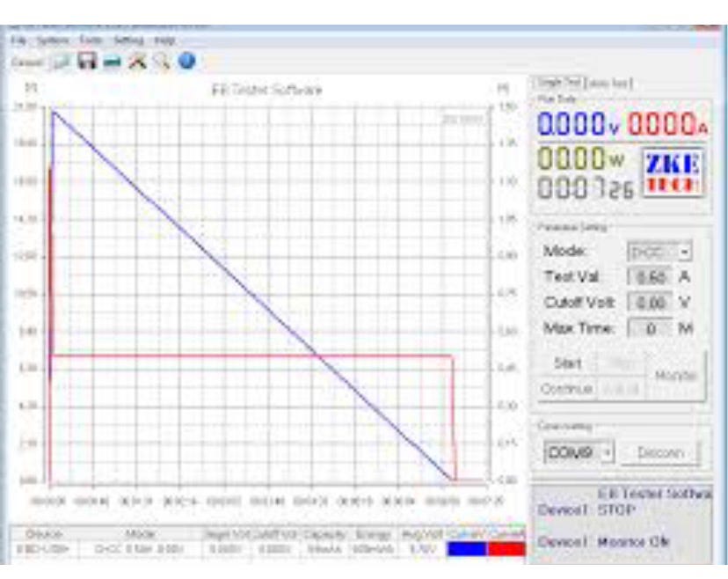Click the Max Time input field
Screen dimensions: 728x579
tap(650, 328)
